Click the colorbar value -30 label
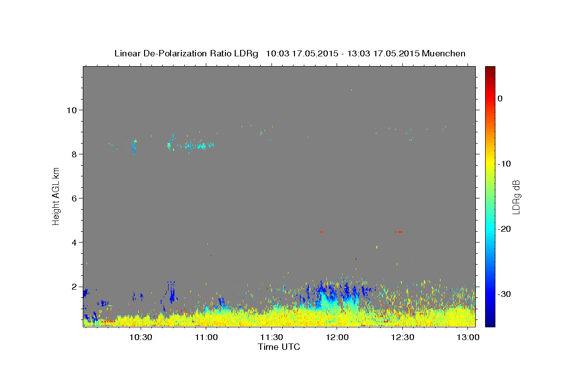This screenshot has width=588, height=392. click(x=505, y=294)
